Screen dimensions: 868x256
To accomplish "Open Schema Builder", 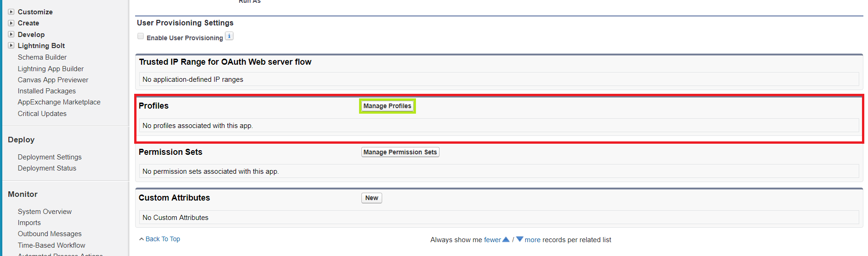I will 42,57.
